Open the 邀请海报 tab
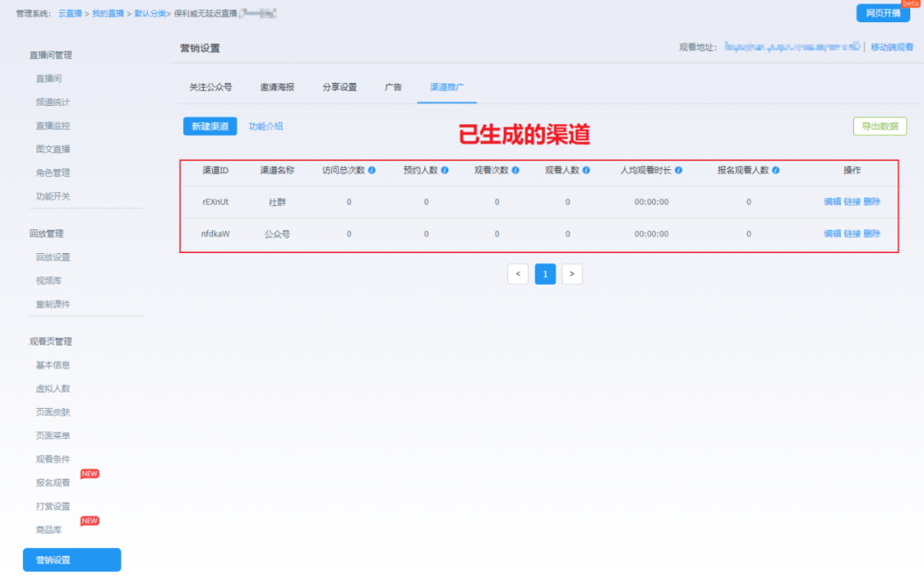This screenshot has height=584, width=924. pos(277,87)
